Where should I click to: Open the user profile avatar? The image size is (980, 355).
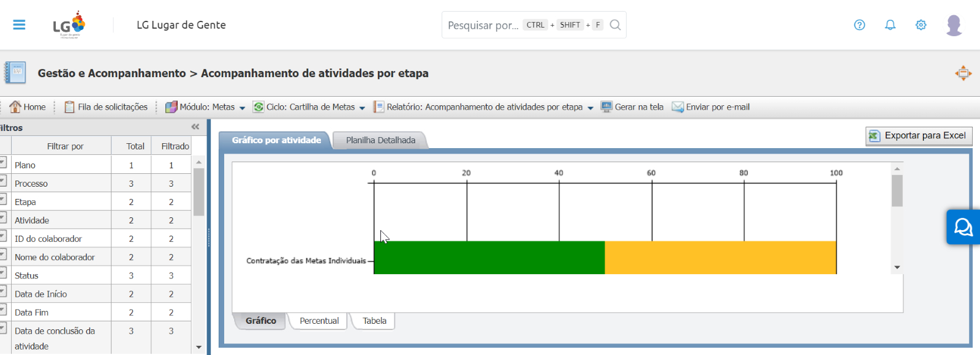coord(954,25)
